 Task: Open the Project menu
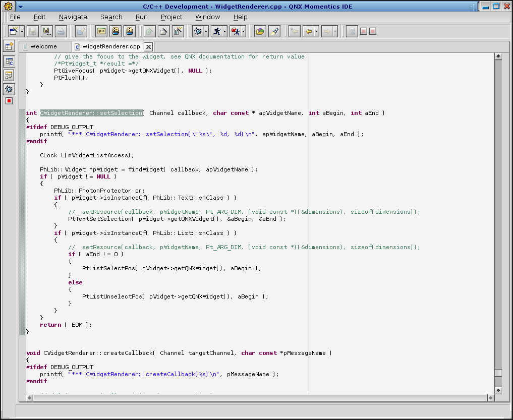[172, 17]
